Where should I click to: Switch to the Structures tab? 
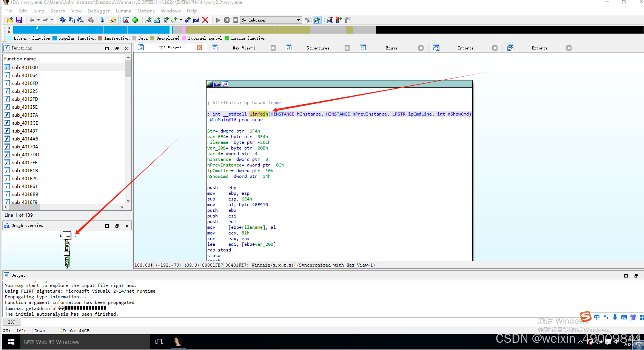[318, 48]
